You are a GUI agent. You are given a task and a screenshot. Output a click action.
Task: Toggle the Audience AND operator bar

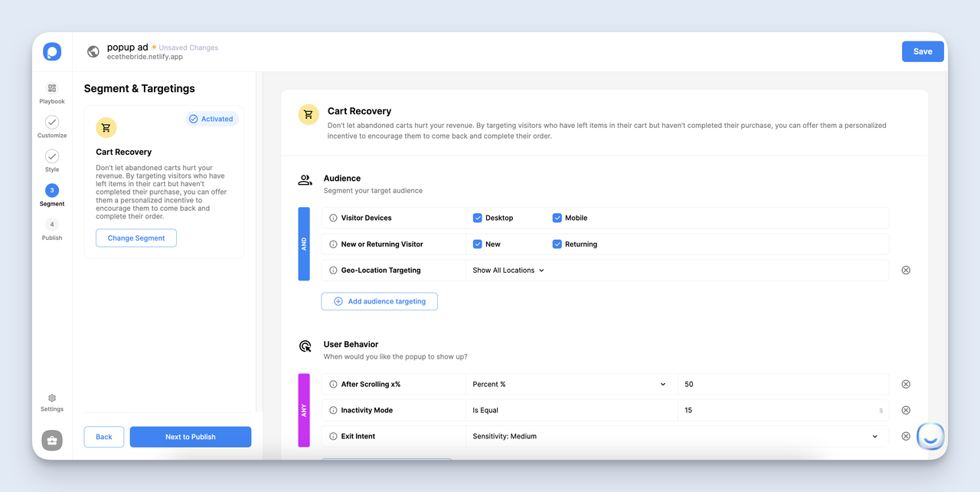(304, 244)
